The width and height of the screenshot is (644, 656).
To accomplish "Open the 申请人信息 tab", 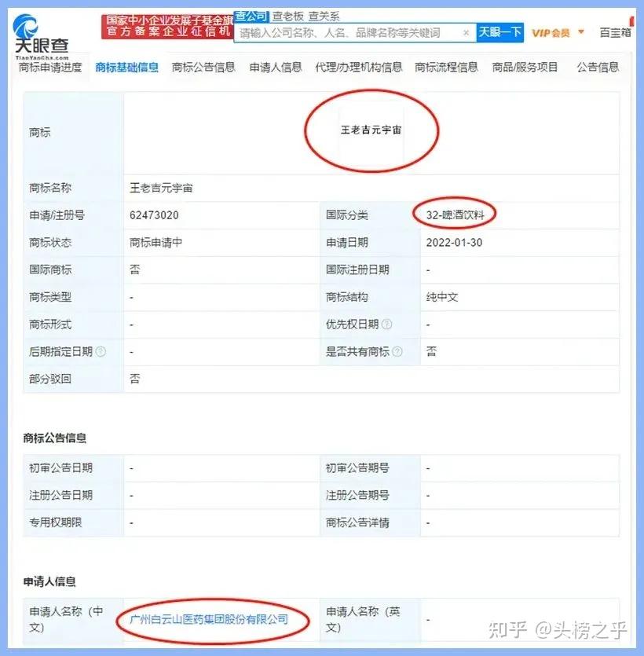I will (x=276, y=68).
